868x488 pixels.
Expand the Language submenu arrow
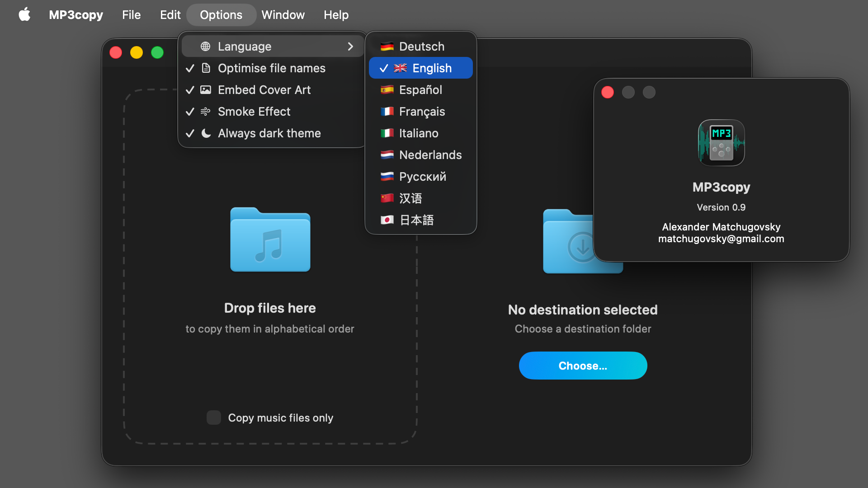pos(350,47)
